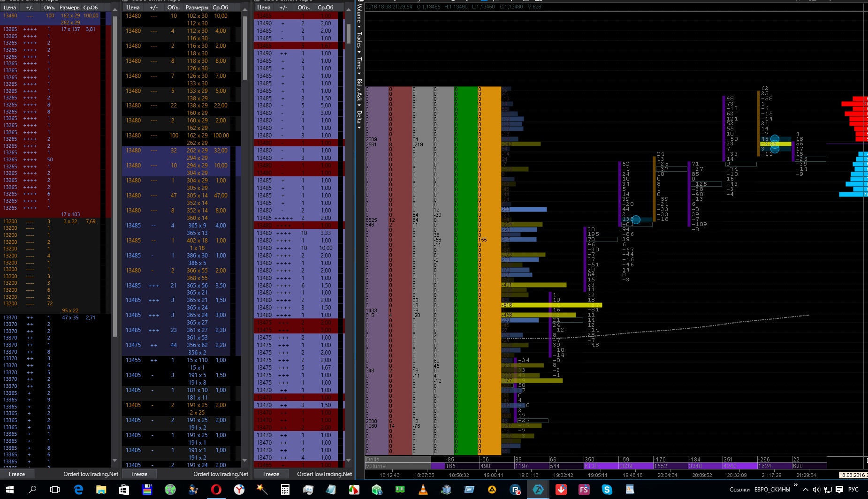Freeze the rightmost smart tape panel
Screen dimensions: 868x499
point(271,474)
